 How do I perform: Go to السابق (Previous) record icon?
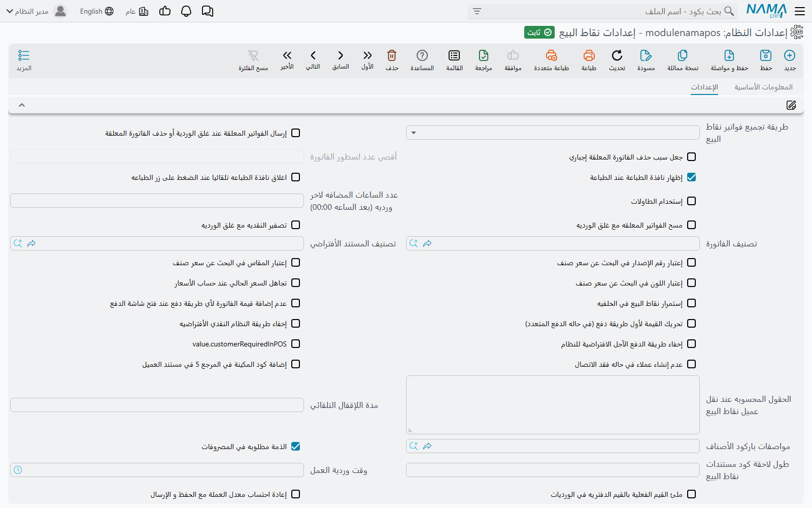[x=341, y=55]
